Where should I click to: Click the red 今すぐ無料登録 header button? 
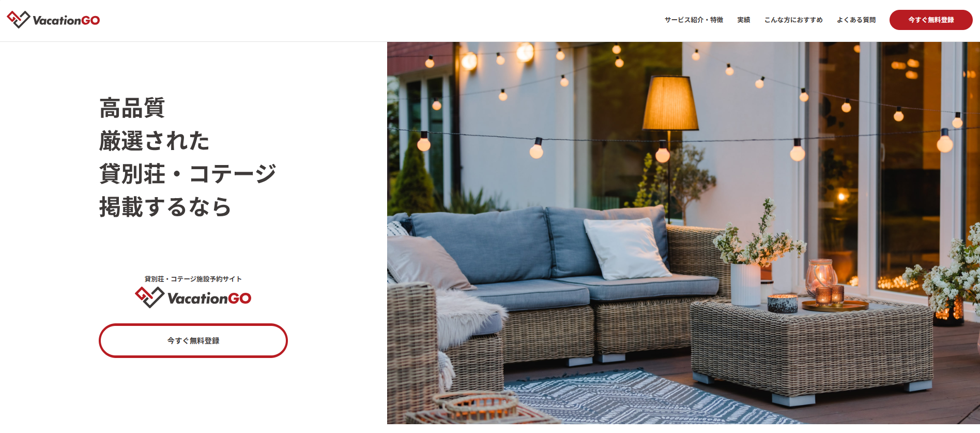pos(931,20)
